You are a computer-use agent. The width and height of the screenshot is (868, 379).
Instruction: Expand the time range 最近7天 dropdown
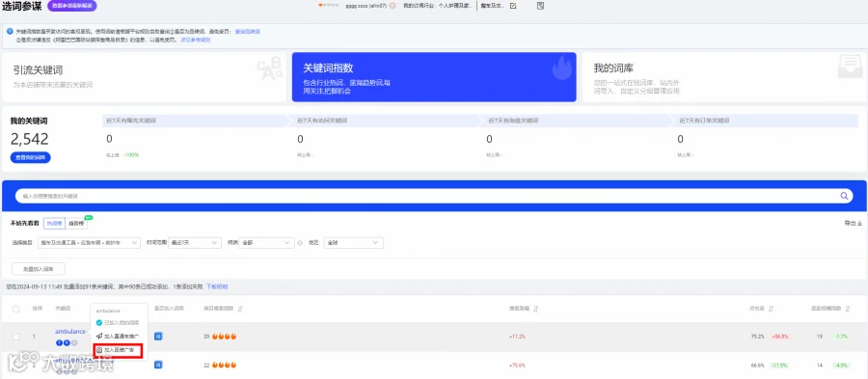[196, 243]
